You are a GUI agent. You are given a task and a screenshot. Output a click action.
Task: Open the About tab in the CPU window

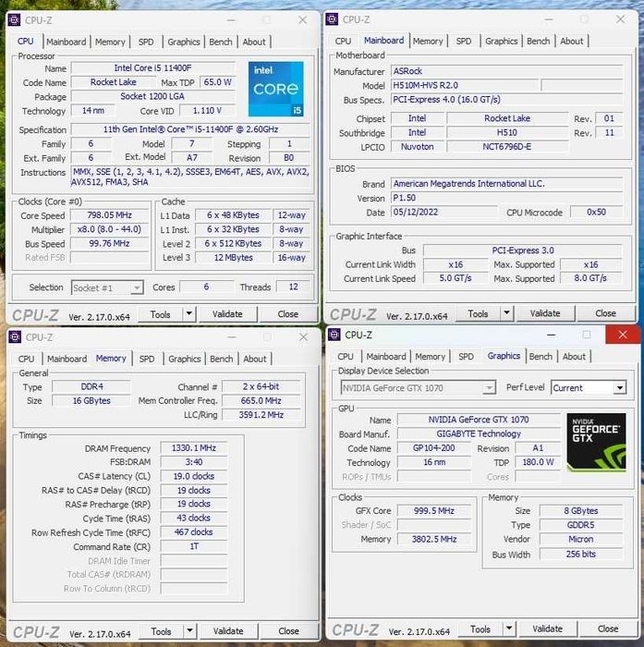254,42
